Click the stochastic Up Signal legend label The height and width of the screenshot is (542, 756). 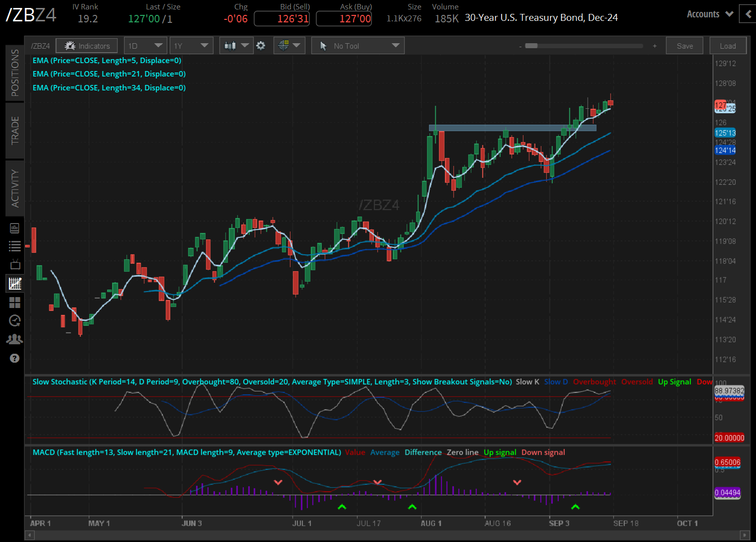[675, 382]
